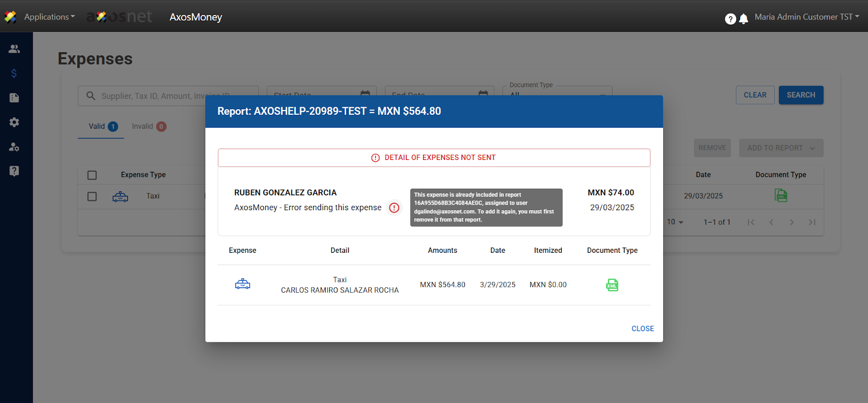Viewport: 868px width, 403px height.
Task: Expand the Add to Report dropdown
Action: tap(780, 148)
